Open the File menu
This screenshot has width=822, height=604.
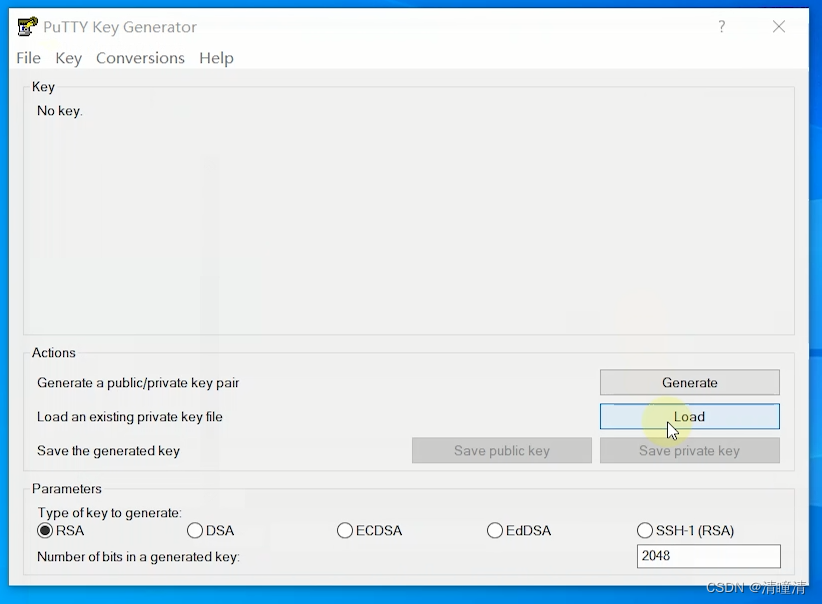pos(28,58)
